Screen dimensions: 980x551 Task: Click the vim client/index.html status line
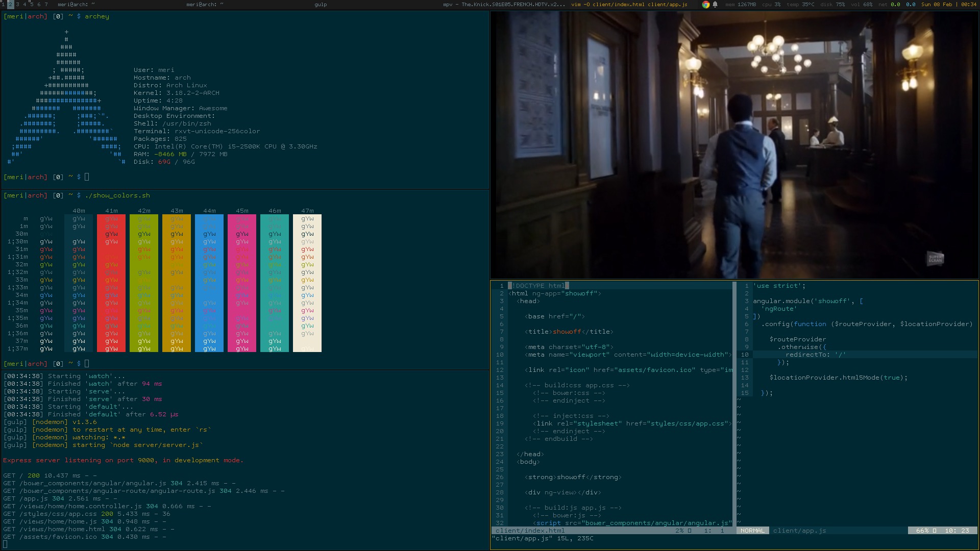(x=587, y=531)
